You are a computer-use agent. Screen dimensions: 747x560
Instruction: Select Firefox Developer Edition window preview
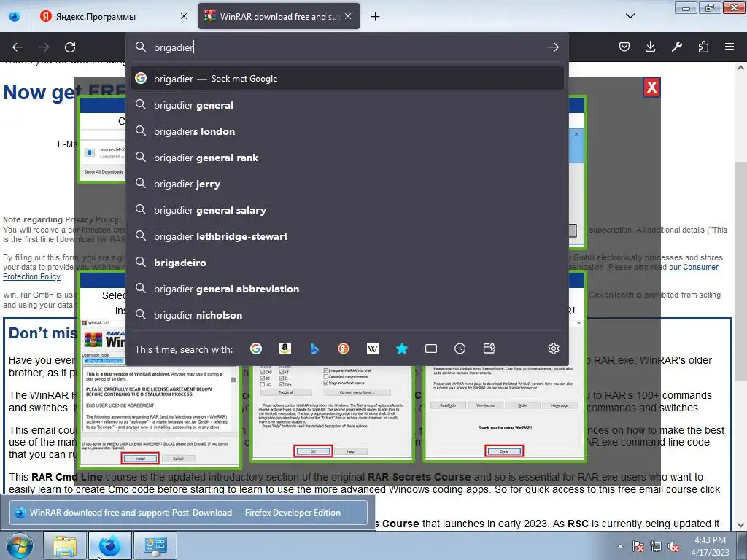coord(189,513)
